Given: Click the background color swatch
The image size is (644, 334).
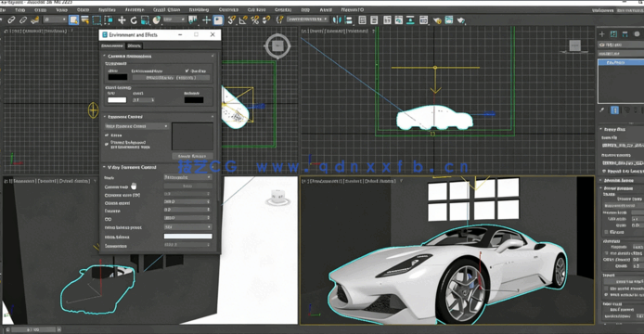Looking at the screenshot, I should click(118, 77).
